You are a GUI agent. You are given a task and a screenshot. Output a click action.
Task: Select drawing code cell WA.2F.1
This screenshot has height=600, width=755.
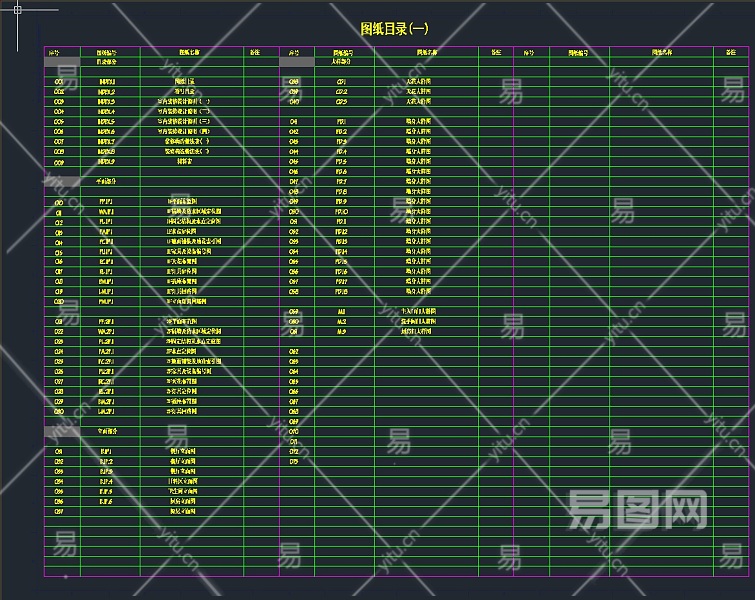106,332
